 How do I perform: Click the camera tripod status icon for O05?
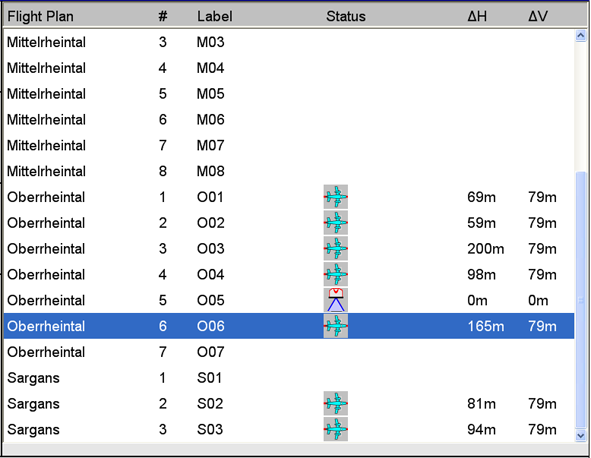pyautogui.click(x=335, y=300)
